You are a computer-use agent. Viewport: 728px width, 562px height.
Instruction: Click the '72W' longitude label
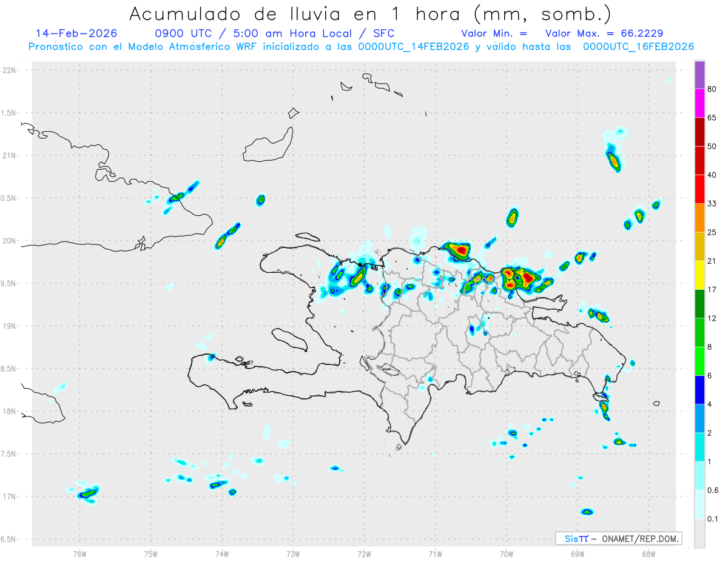(x=364, y=554)
